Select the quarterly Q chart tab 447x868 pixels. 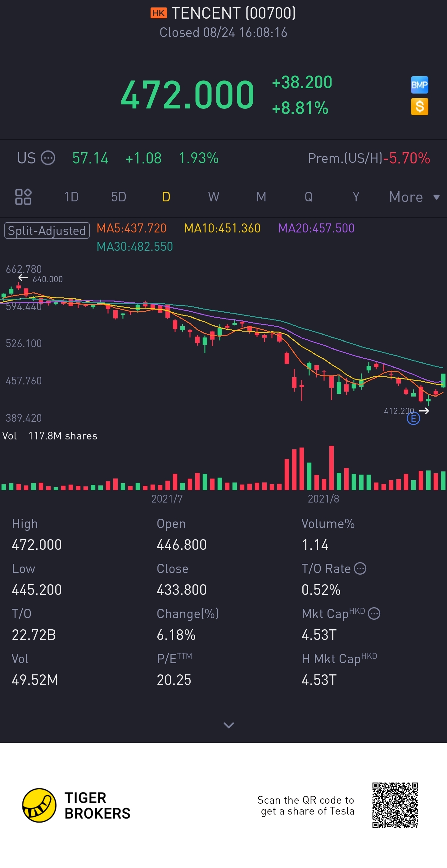click(x=308, y=197)
